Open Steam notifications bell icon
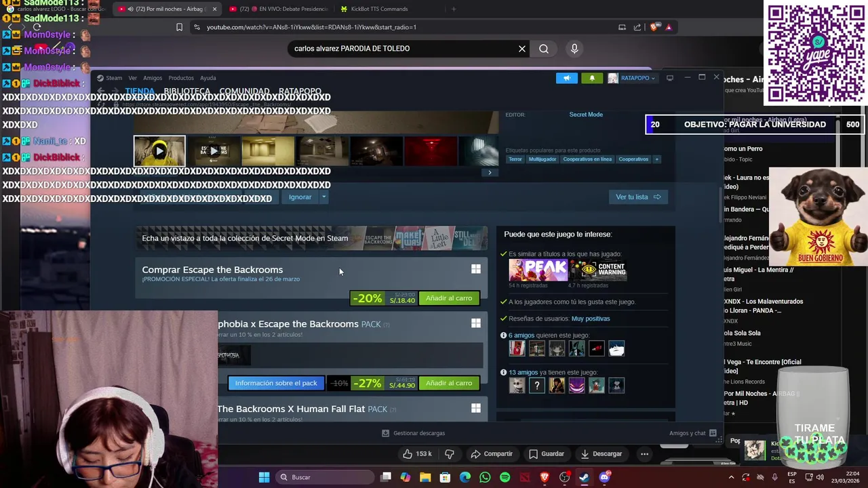The height and width of the screenshot is (488, 868). [x=592, y=78]
